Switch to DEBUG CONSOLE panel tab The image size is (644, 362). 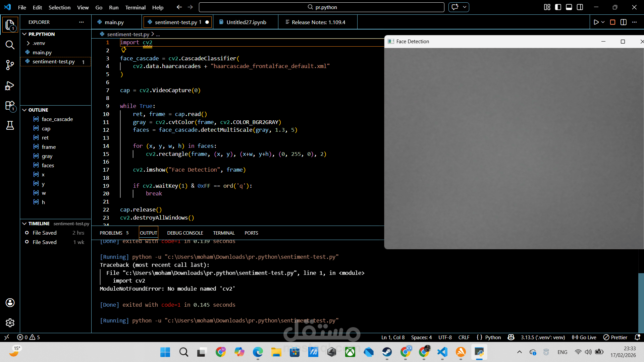coord(185,233)
